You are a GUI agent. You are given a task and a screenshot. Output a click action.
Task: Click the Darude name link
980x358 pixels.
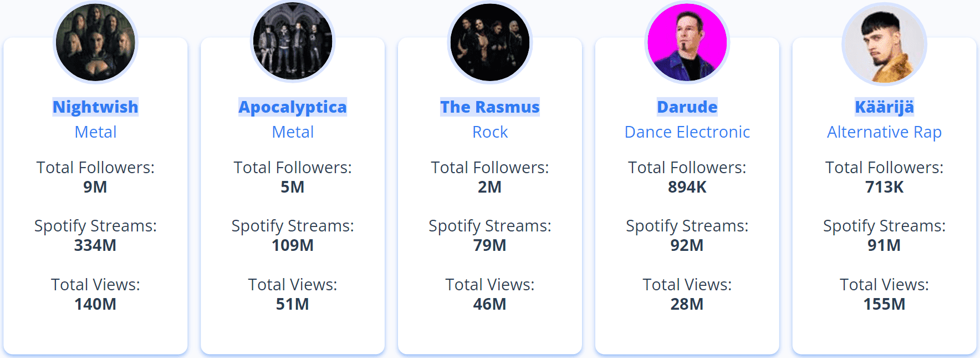[687, 107]
